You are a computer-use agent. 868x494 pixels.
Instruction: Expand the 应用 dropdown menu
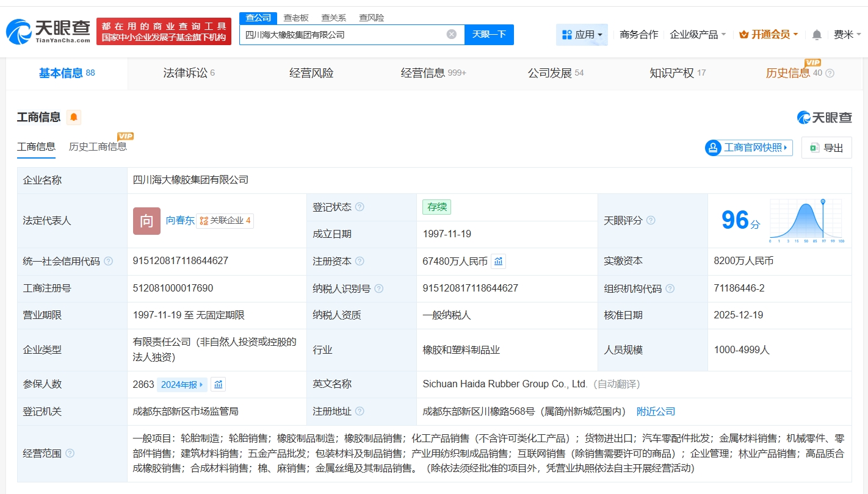point(582,35)
